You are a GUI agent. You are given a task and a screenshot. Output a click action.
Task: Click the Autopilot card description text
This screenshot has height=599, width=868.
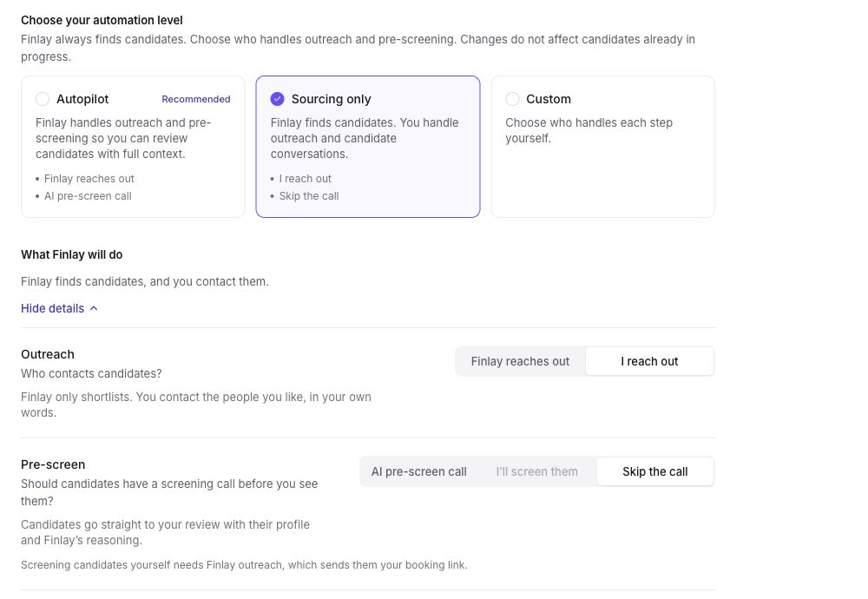(x=123, y=138)
